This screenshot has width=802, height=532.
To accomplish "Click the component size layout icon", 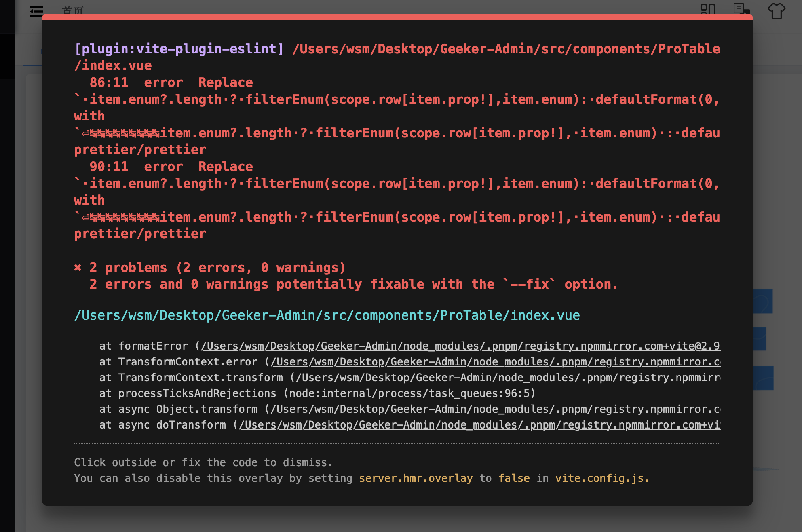I will pos(707,9).
